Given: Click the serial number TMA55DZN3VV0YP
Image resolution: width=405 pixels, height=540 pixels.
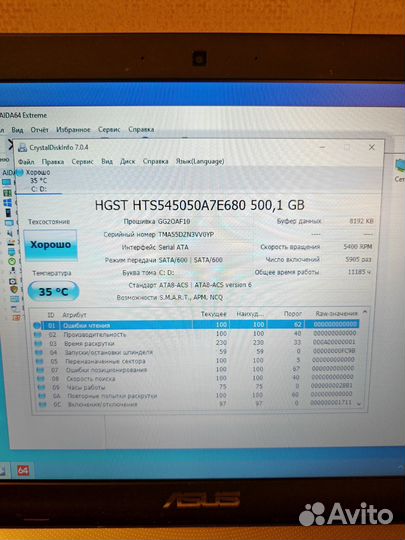Looking at the screenshot, I should click(x=186, y=235).
